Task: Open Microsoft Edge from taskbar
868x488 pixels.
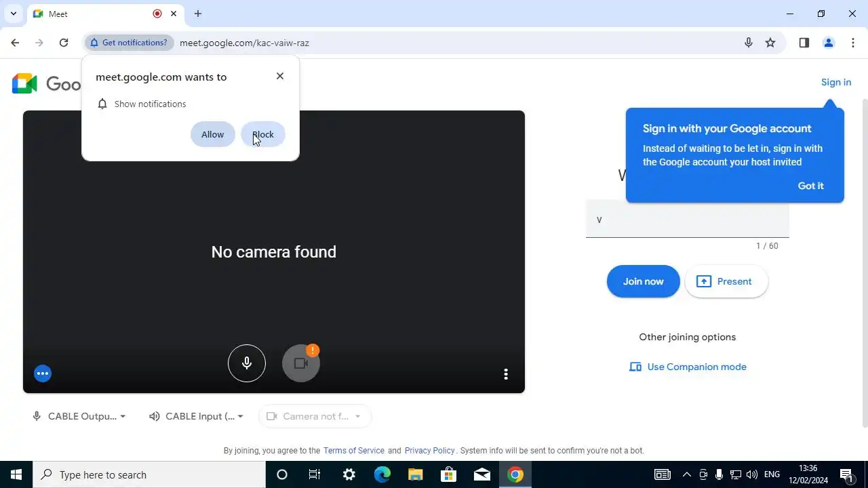Action: point(382,474)
